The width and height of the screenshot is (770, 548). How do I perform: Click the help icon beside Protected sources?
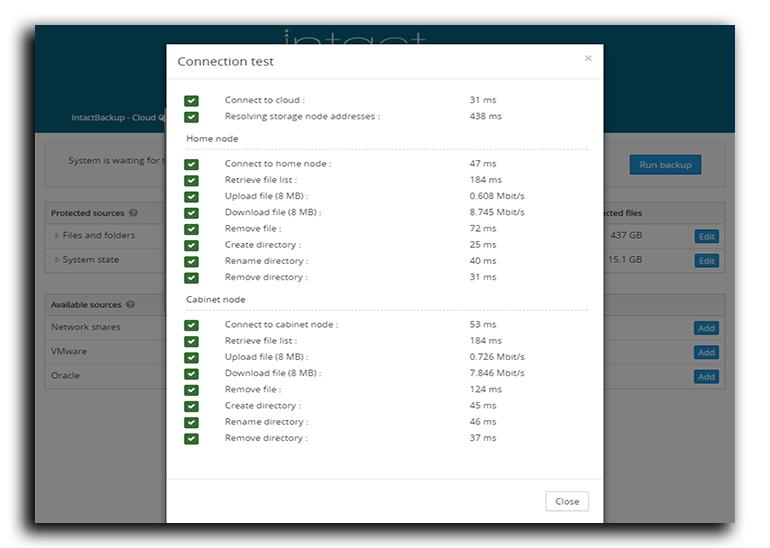point(133,213)
